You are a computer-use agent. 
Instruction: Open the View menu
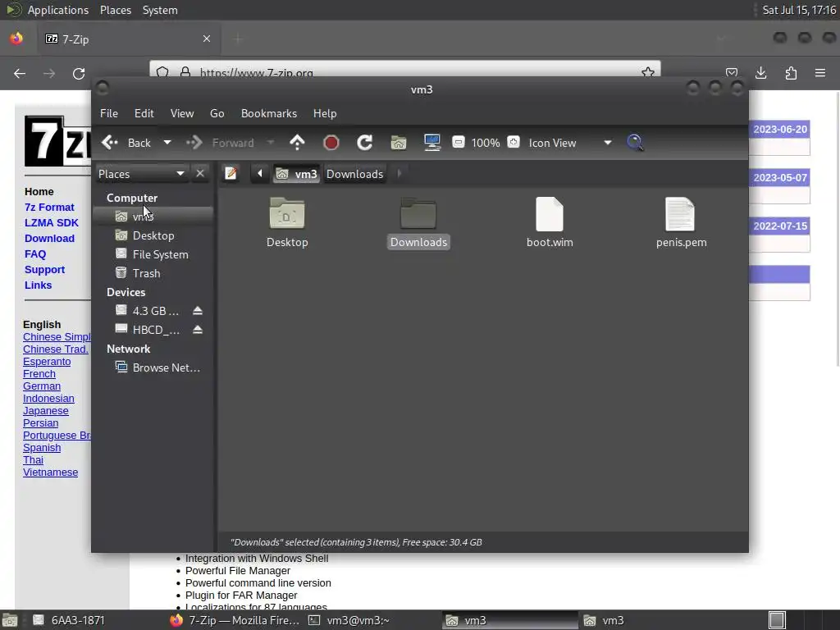coord(182,113)
